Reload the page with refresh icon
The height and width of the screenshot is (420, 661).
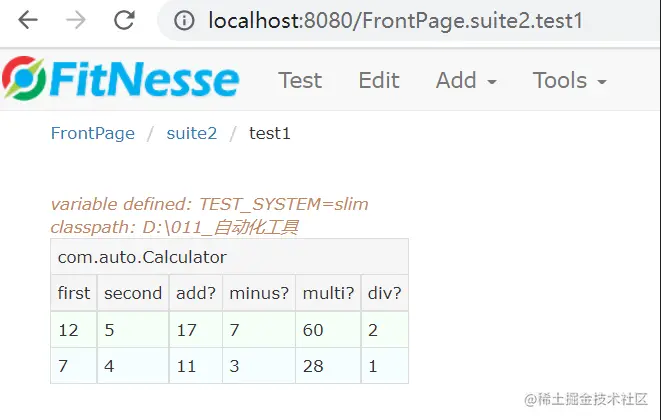coord(124,20)
